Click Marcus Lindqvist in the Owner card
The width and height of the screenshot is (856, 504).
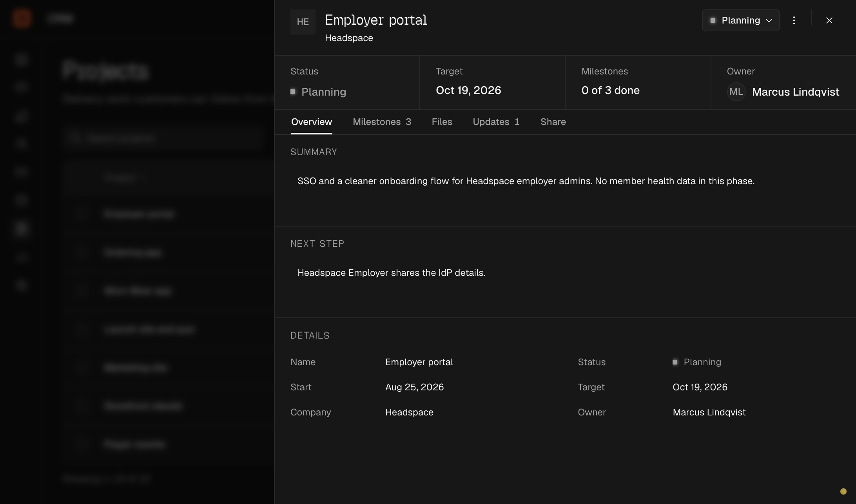tap(796, 92)
